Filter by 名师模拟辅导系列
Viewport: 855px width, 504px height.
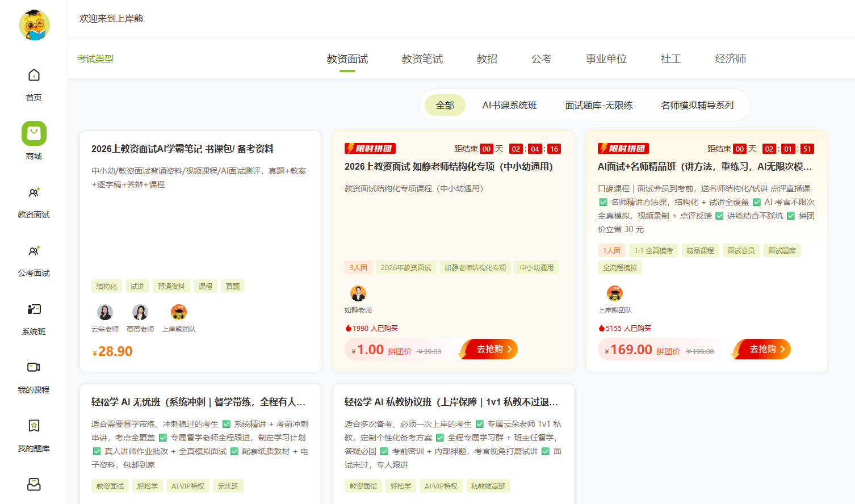697,105
